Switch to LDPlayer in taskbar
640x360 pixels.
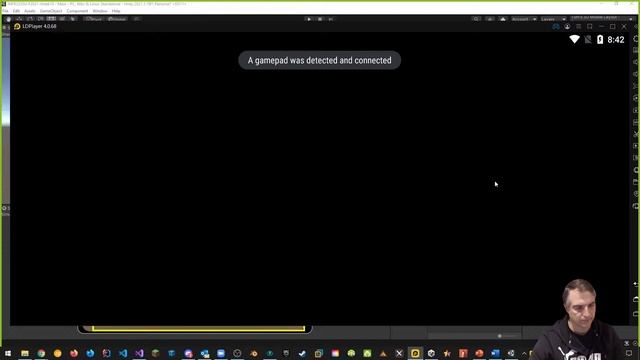415,353
